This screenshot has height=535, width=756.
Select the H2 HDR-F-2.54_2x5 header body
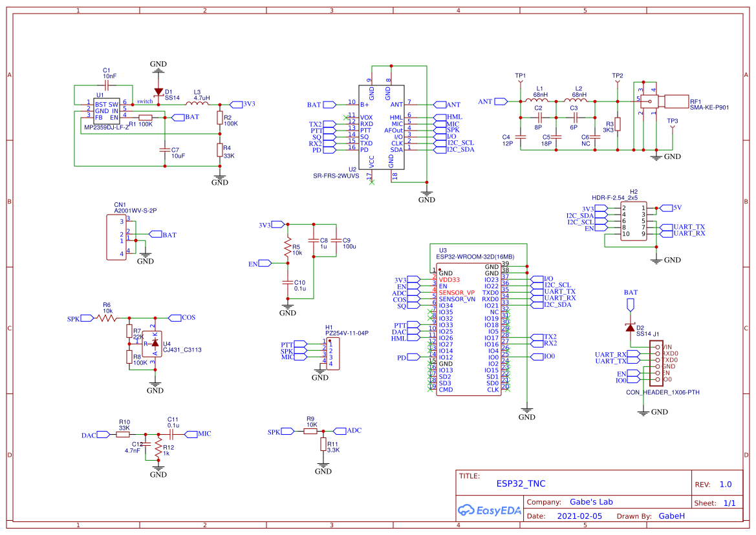coord(633,221)
